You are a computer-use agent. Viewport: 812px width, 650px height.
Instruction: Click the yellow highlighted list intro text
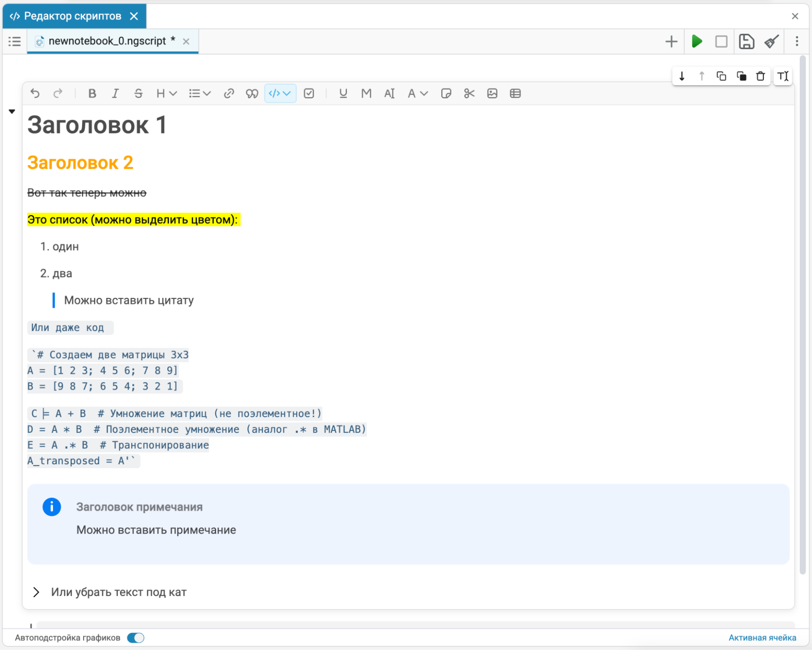click(134, 220)
